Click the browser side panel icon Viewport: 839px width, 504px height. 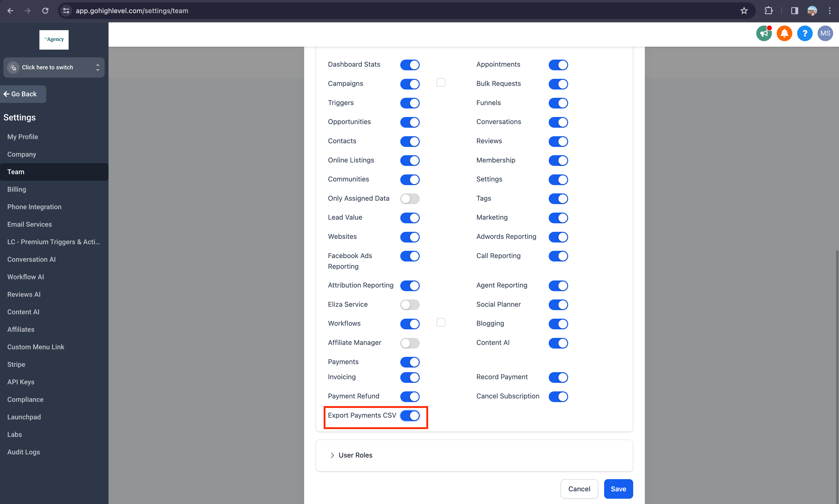click(794, 11)
